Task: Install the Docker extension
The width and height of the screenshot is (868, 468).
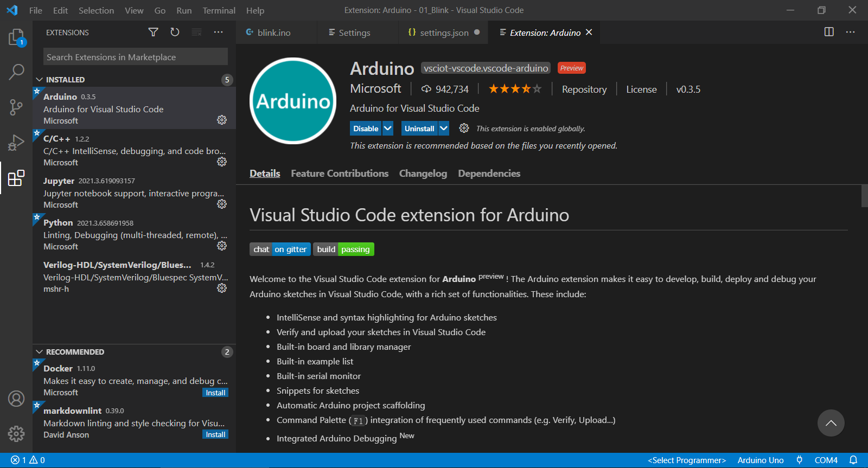Action: (x=215, y=393)
